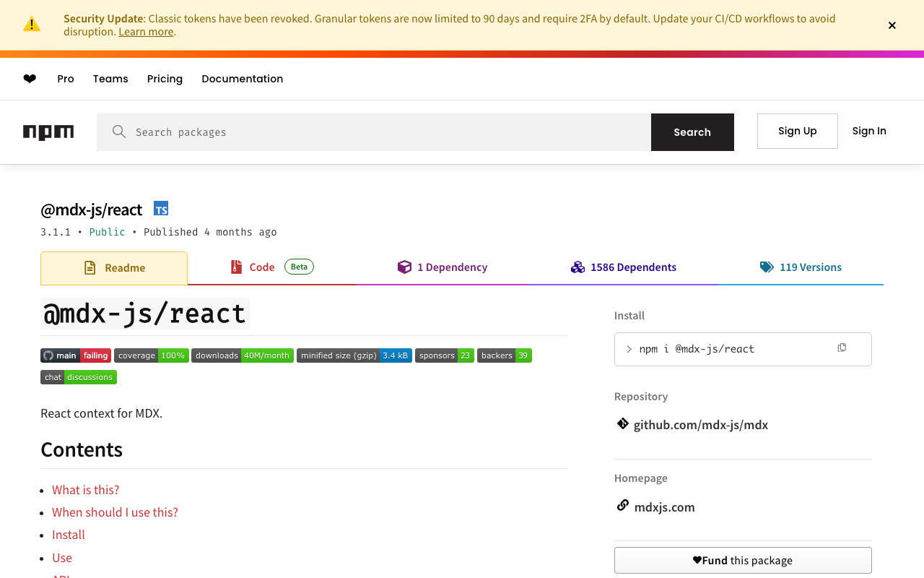
Task: Click the main failing build badge
Action: [76, 355]
